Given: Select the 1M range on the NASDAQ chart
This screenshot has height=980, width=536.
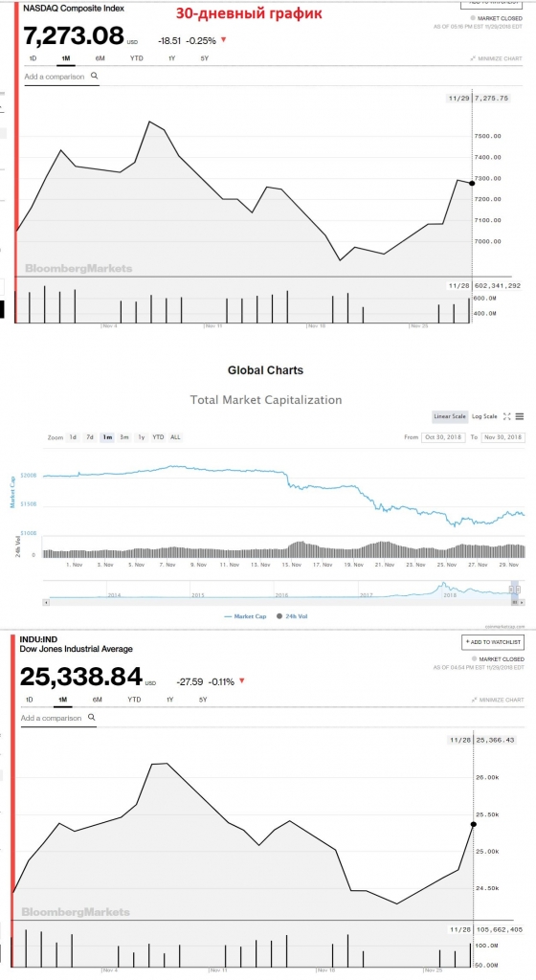Looking at the screenshot, I should click(x=66, y=58).
